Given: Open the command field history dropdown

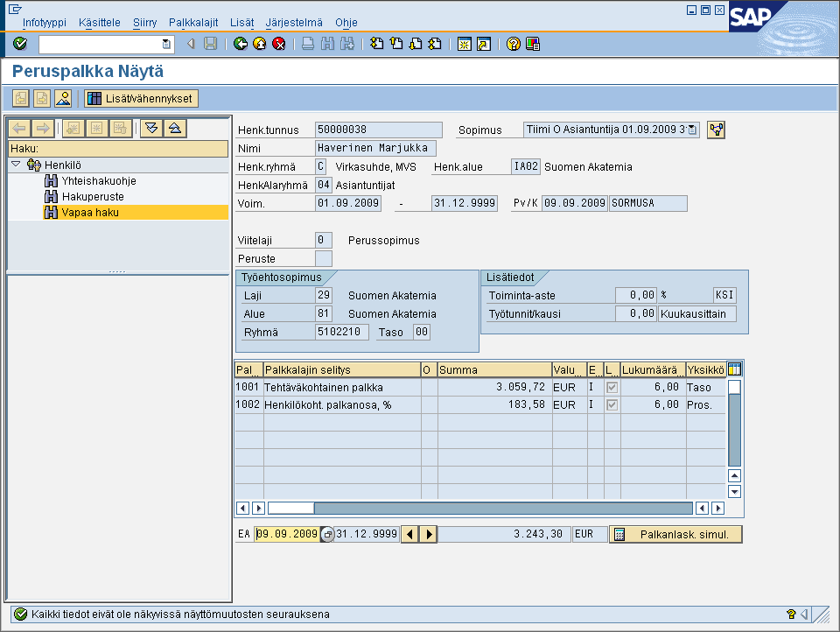Looking at the screenshot, I should pos(166,44).
